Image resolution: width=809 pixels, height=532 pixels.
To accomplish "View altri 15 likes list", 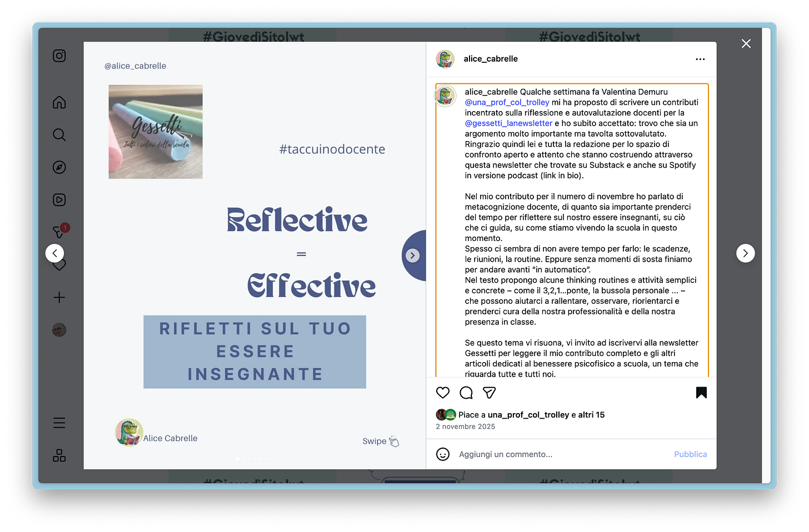I will (x=591, y=415).
